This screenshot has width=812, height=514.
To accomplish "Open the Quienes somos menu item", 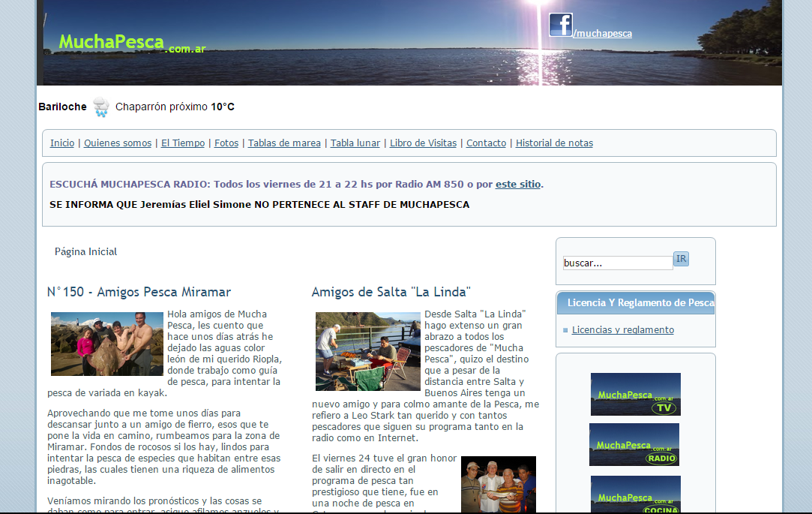I will (x=118, y=143).
